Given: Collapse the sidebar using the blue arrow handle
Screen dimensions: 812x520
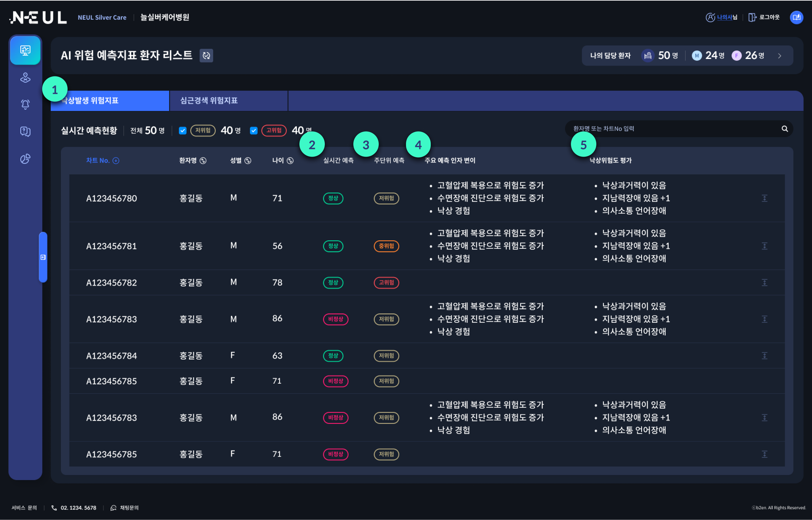Looking at the screenshot, I should tap(43, 257).
